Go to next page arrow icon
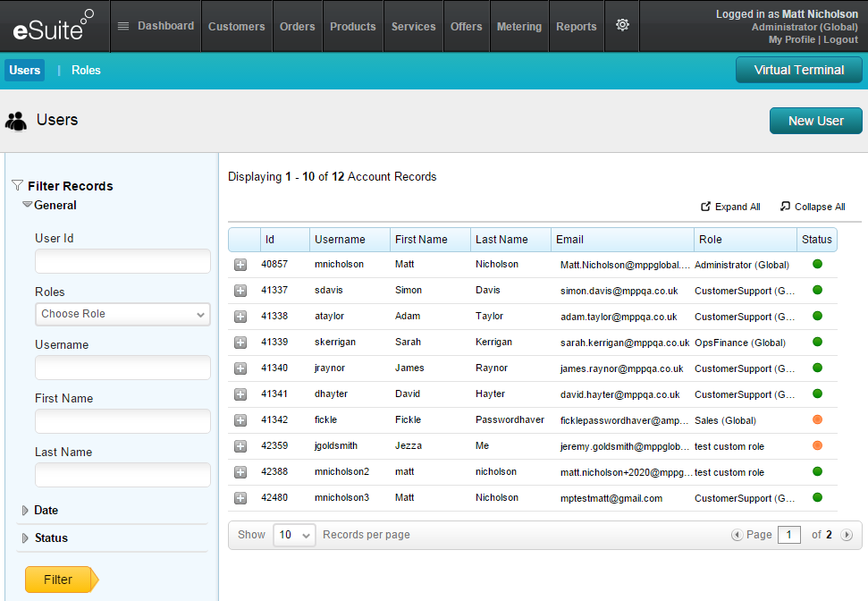The width and height of the screenshot is (868, 601). pos(847,535)
